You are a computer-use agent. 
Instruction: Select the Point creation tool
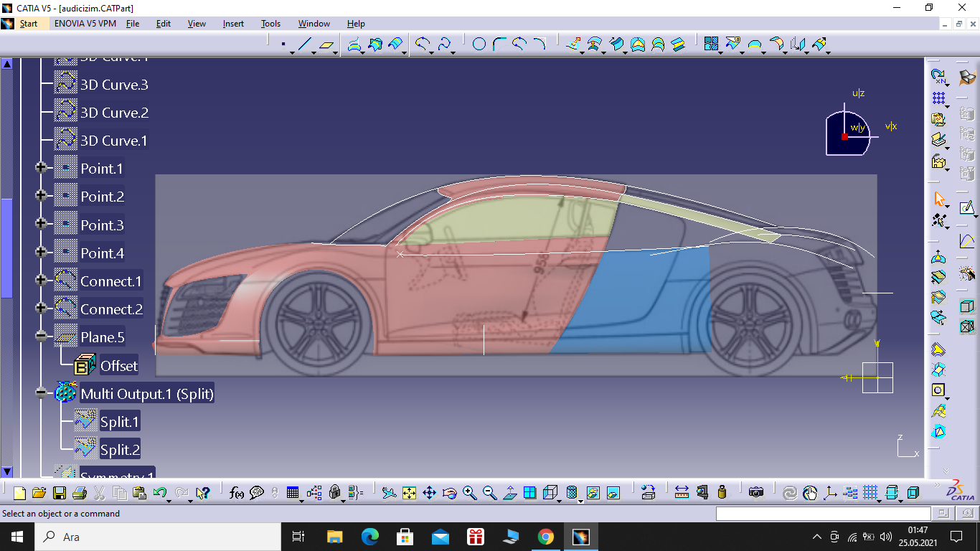click(x=283, y=44)
